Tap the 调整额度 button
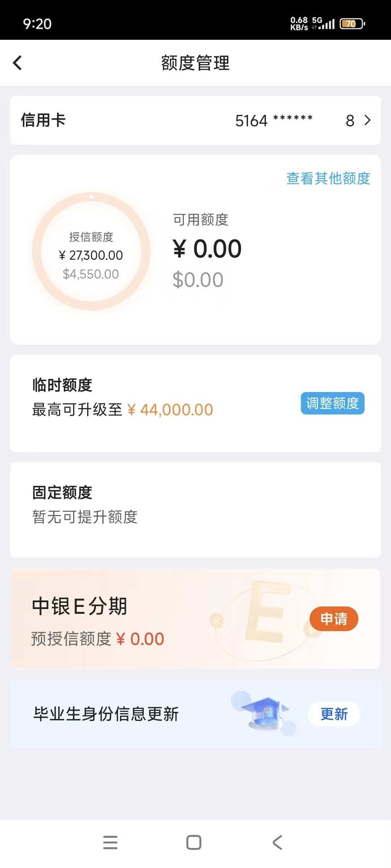The image size is (391, 868). (332, 403)
